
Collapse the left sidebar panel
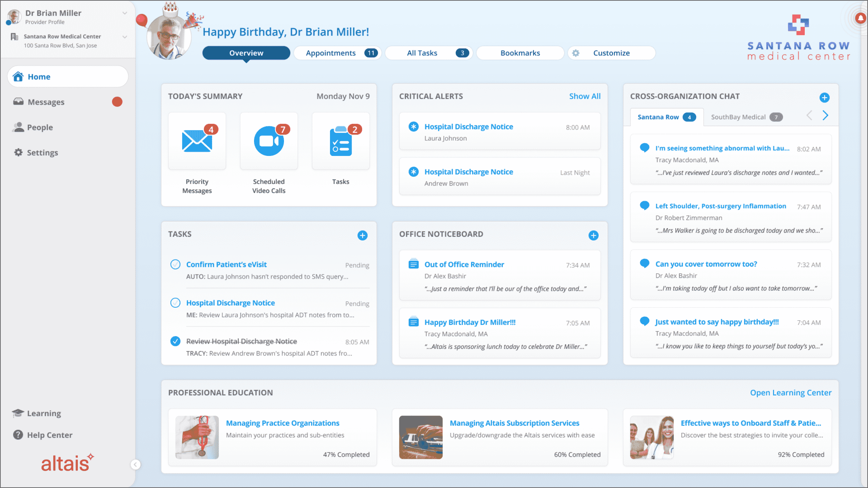click(x=135, y=464)
